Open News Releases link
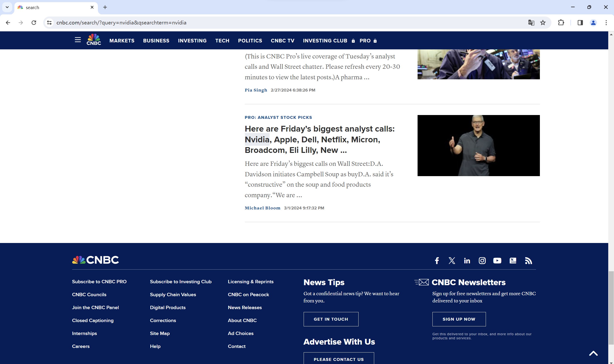 coord(244,307)
